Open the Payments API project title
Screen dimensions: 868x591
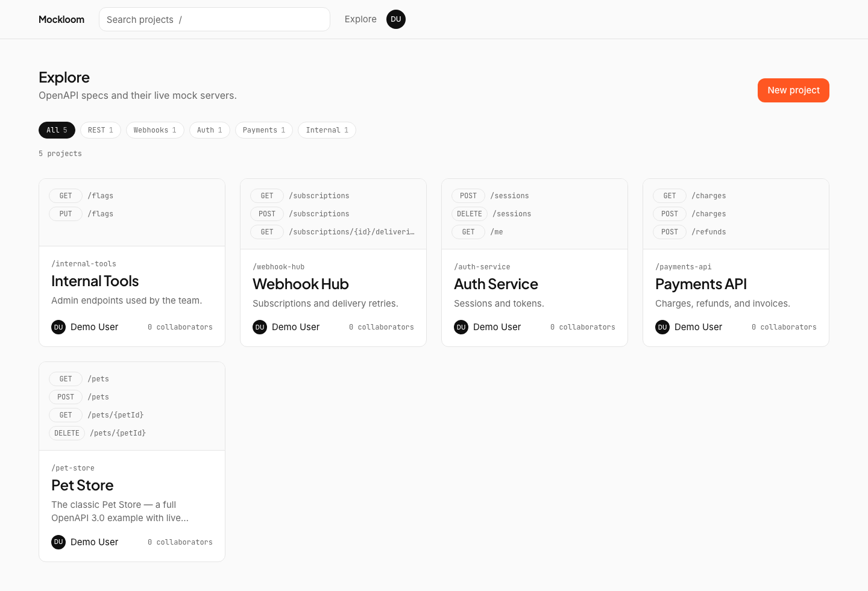(701, 284)
